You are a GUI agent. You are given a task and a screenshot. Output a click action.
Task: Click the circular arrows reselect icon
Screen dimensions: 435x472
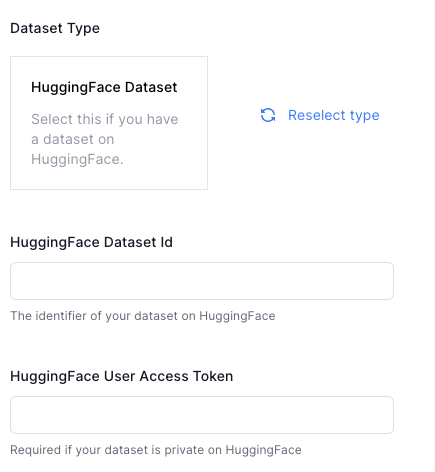(268, 115)
